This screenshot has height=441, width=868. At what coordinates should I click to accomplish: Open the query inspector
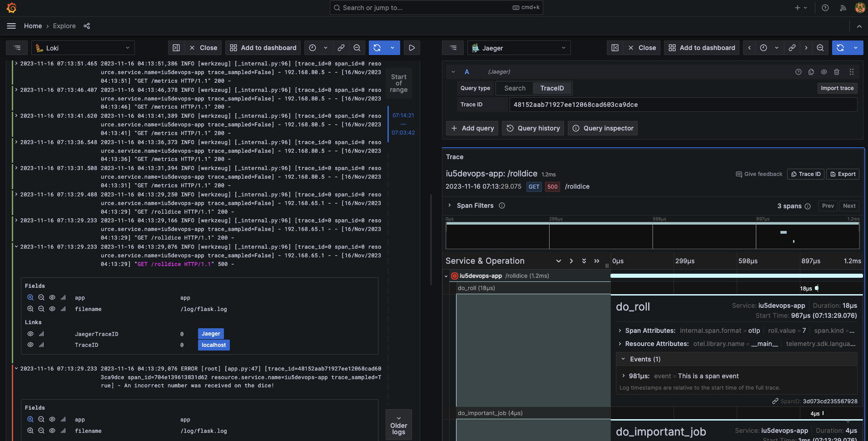602,128
